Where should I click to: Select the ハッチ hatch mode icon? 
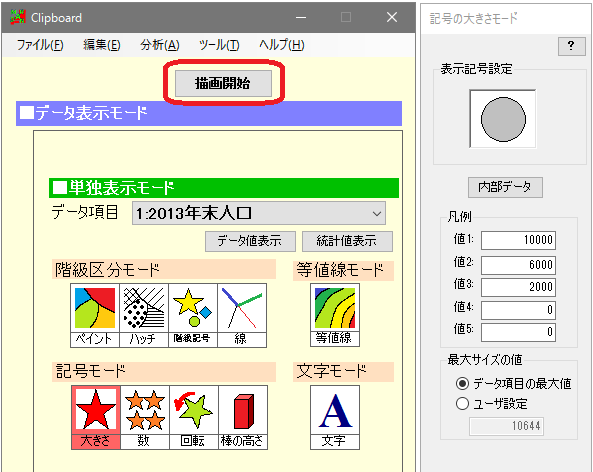(144, 315)
